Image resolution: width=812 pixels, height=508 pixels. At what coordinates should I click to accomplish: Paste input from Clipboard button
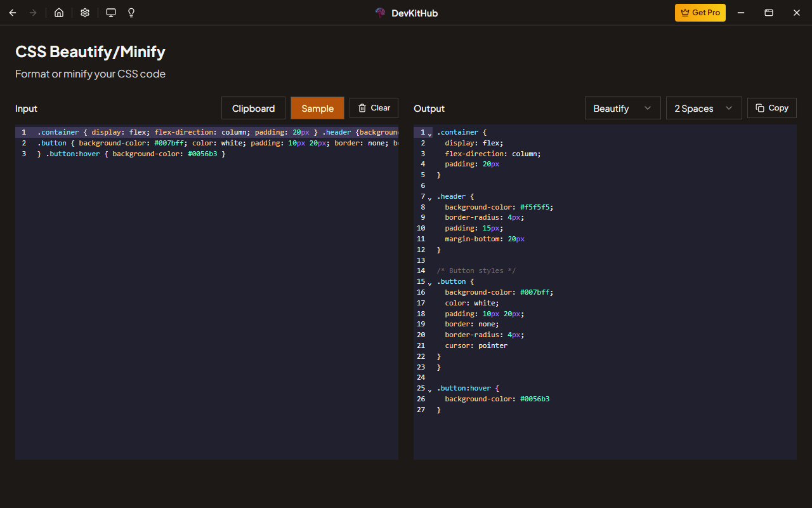pos(253,109)
